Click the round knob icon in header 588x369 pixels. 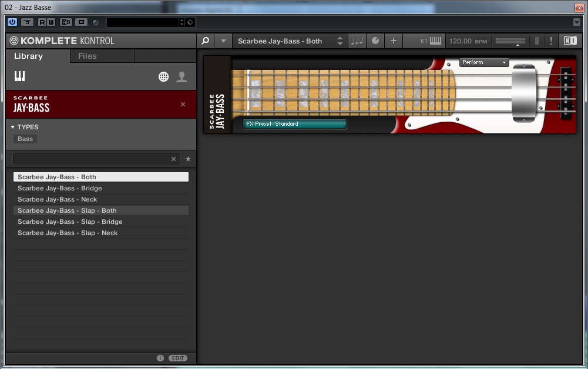pos(375,41)
